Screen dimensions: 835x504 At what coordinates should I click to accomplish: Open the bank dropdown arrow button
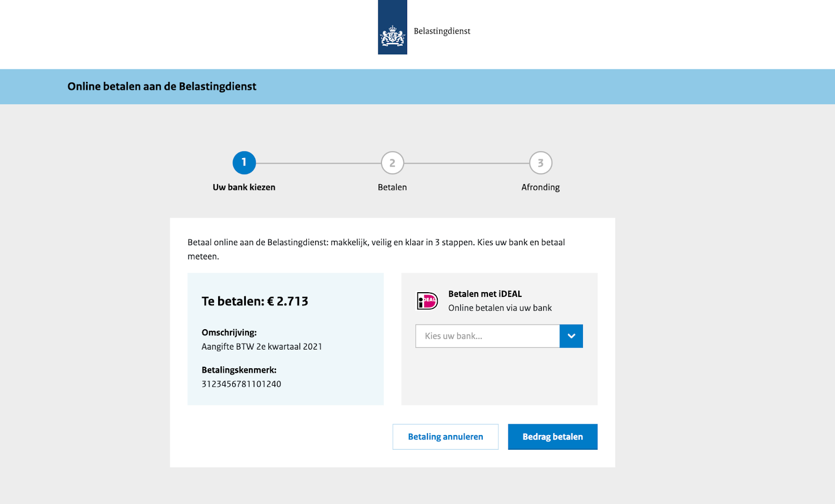pyautogui.click(x=571, y=336)
